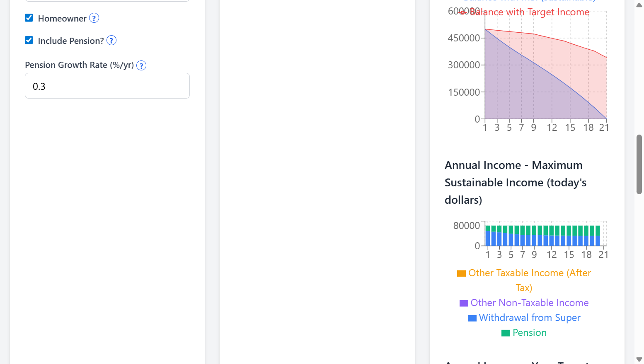
Task: Click the help icon next to Include Pension
Action: click(x=111, y=41)
